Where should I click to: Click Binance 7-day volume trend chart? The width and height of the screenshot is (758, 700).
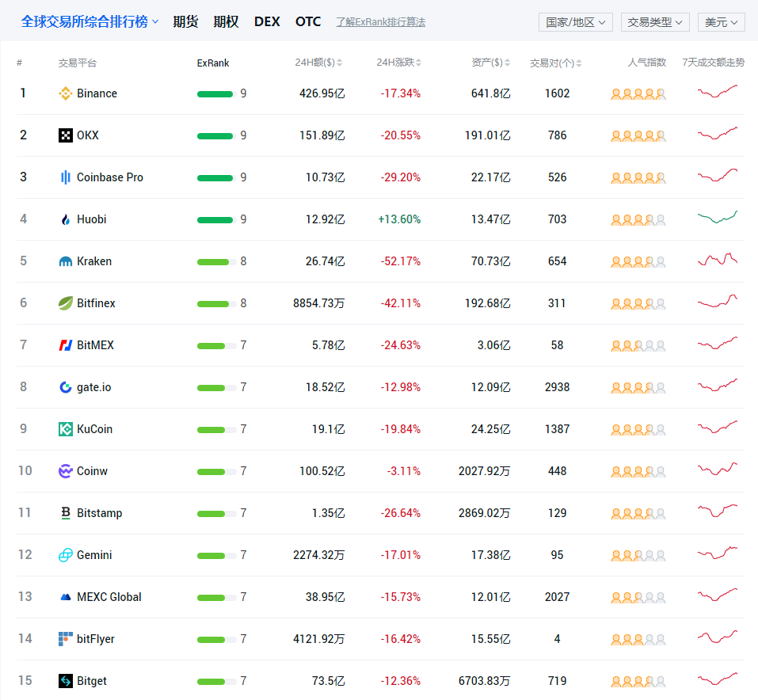click(x=718, y=91)
